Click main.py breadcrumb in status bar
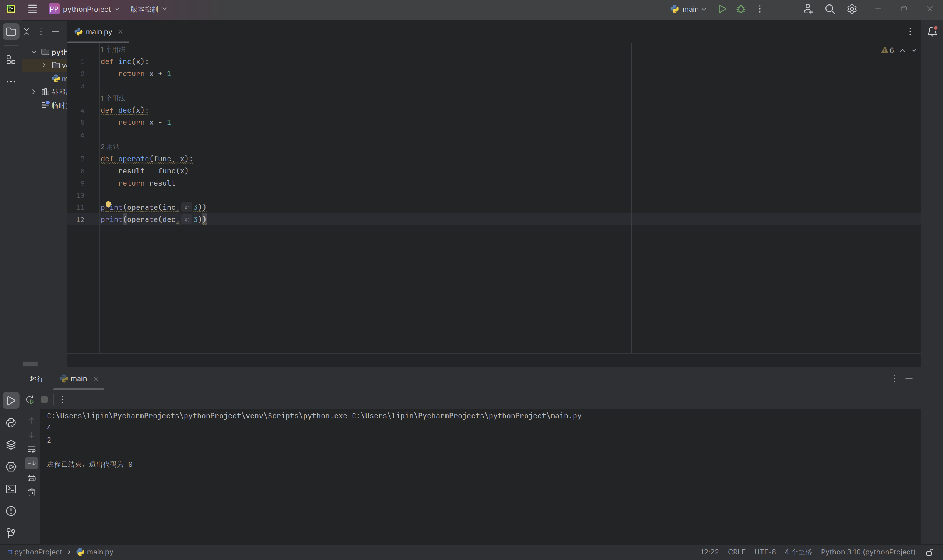Image resolution: width=943 pixels, height=560 pixels. click(95, 552)
